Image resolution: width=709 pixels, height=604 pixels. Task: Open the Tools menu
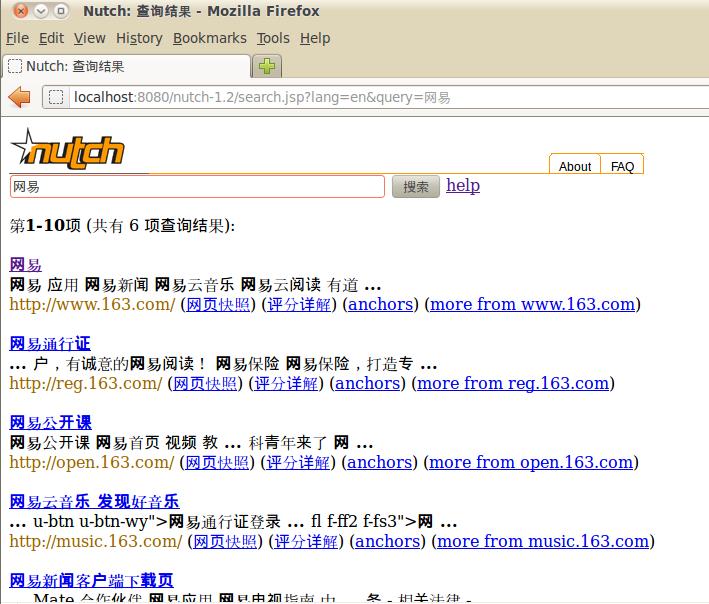pos(273,38)
